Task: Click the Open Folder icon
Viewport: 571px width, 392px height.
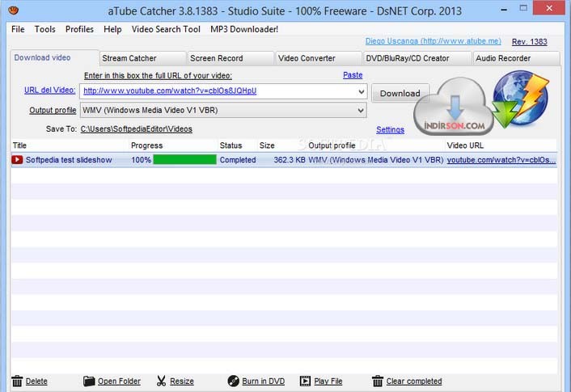Action: pos(89,381)
